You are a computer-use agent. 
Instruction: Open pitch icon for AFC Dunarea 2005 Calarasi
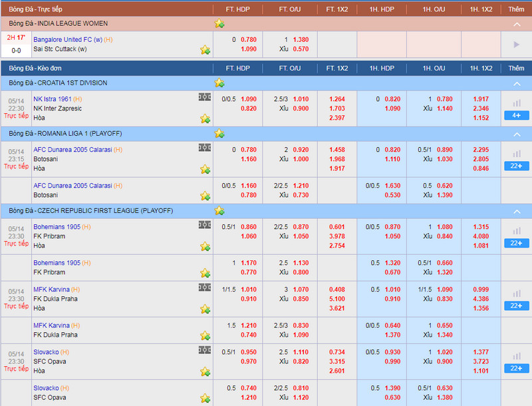(205, 149)
